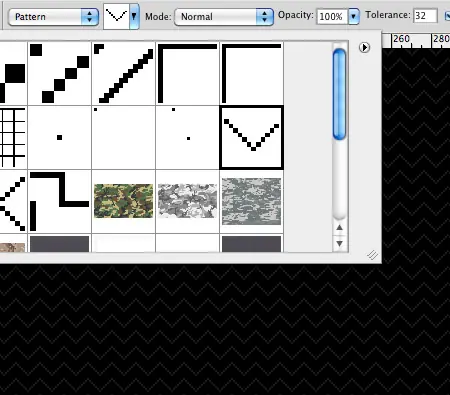Screen dimensions: 450x395
Task: Select the dark gray pattern below stepped zigzag
Action: (x=60, y=243)
